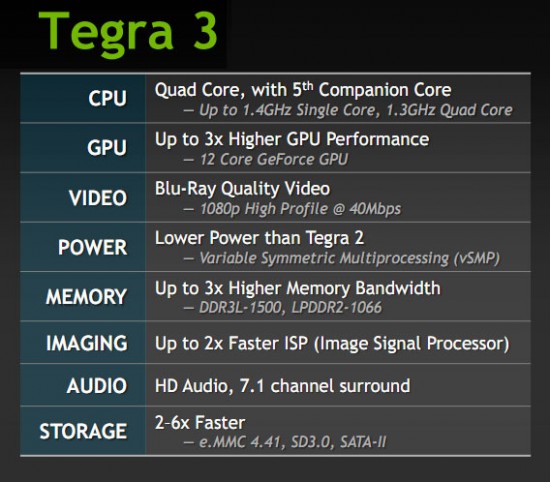Click the '1.4GHz Single Core' subtext line

coord(348,110)
